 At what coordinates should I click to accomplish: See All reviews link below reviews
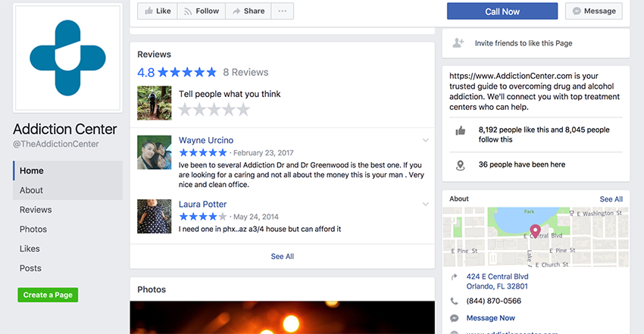coord(282,257)
